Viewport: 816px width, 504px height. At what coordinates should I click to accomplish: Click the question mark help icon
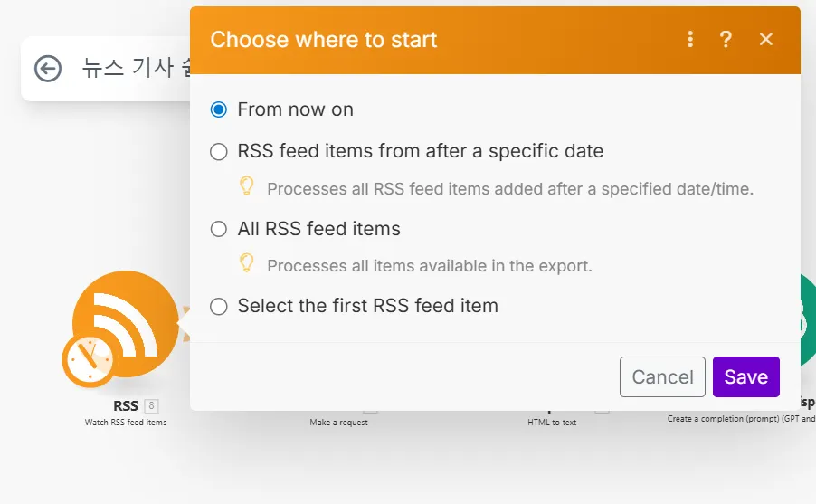coord(726,39)
